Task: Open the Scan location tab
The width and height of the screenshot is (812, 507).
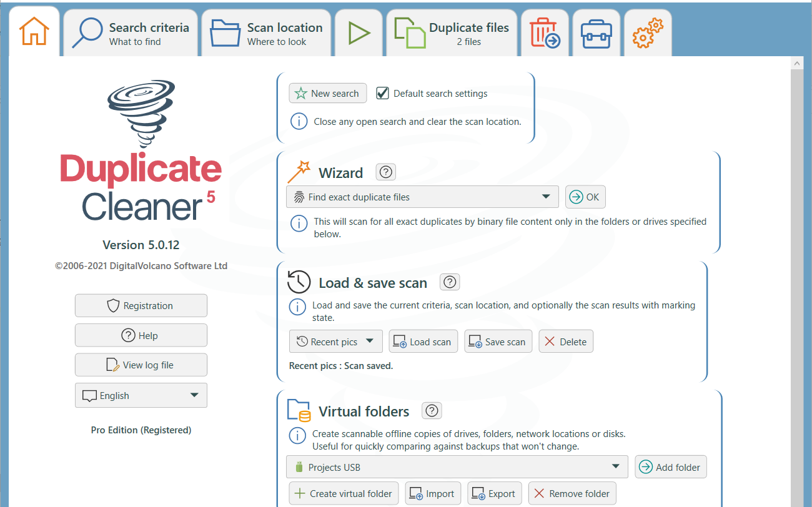Action: click(x=266, y=33)
